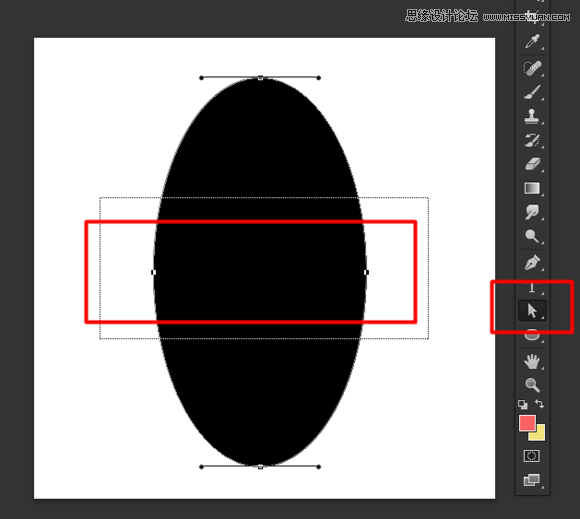Select the Eyedropper tool
The width and height of the screenshot is (580, 519).
point(532,41)
